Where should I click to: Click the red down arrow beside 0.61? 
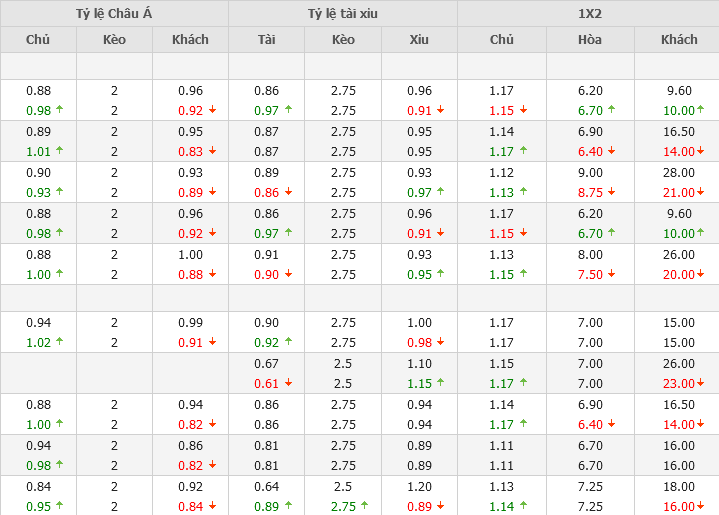point(288,383)
